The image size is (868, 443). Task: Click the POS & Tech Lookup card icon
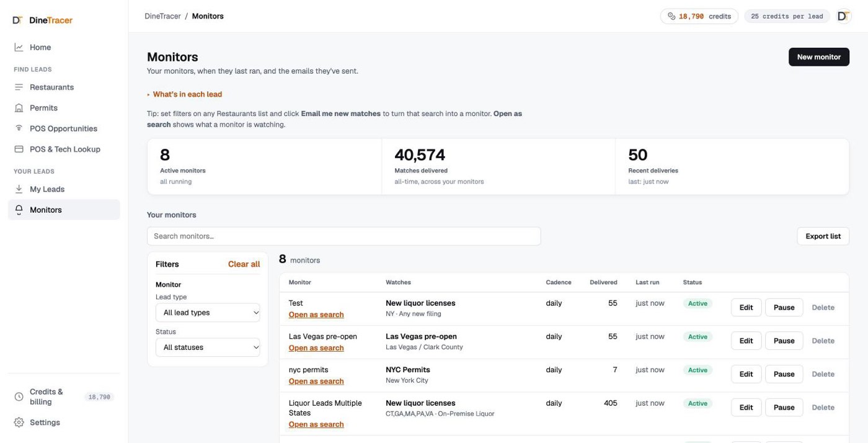[19, 149]
